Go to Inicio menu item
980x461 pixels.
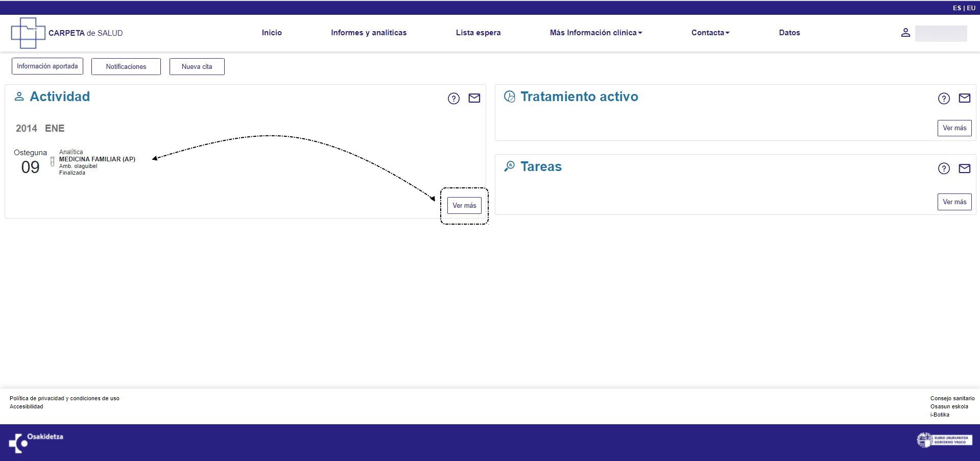click(x=272, y=33)
